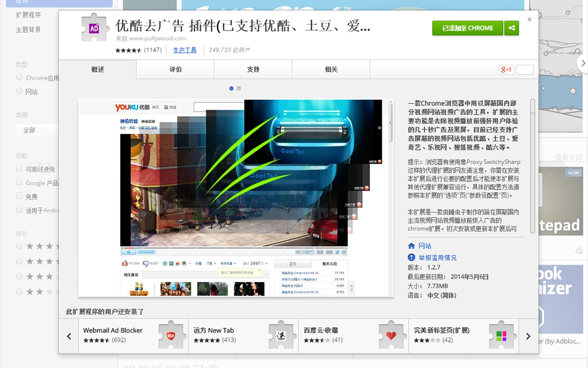The width and height of the screenshot is (588, 368).
Task: Click the 已添加至 CHROME button
Action: tap(467, 28)
